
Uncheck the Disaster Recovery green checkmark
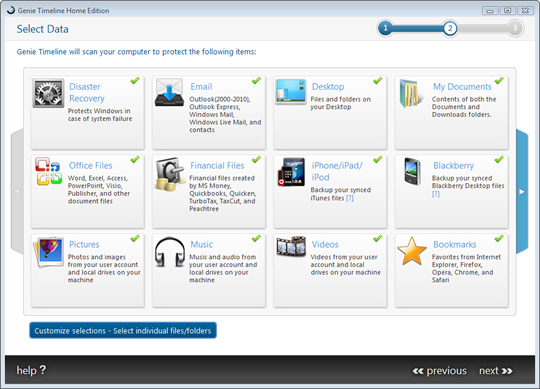135,81
